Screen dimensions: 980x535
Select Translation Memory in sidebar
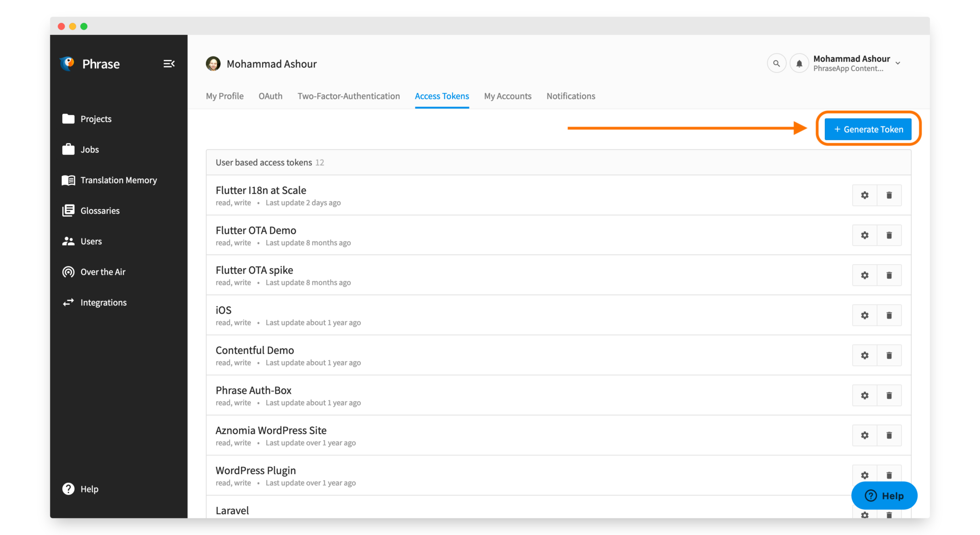click(118, 180)
